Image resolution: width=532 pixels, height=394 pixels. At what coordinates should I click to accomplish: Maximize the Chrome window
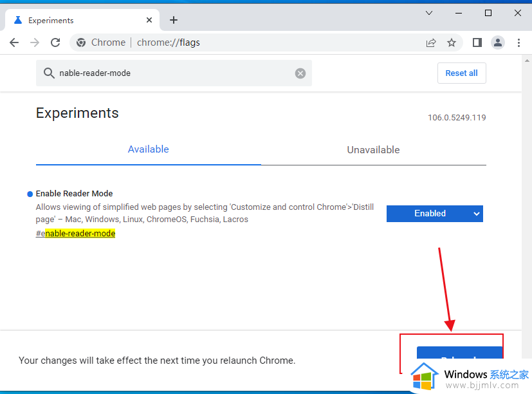(488, 13)
